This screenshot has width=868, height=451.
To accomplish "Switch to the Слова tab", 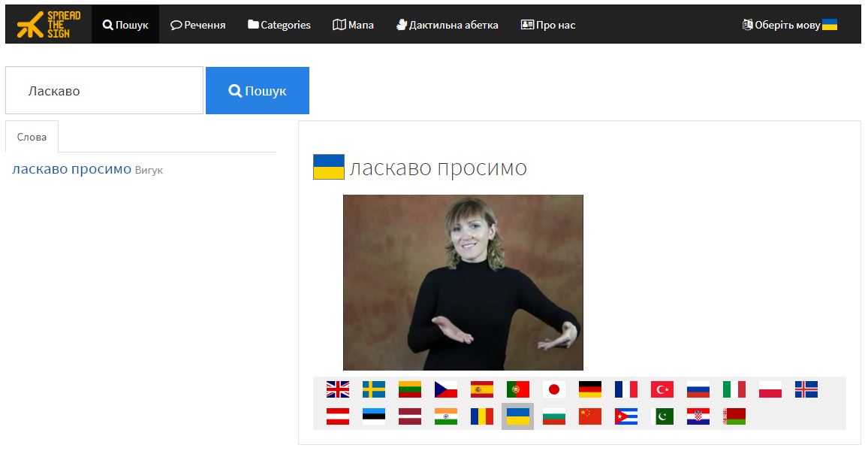I will [32, 137].
